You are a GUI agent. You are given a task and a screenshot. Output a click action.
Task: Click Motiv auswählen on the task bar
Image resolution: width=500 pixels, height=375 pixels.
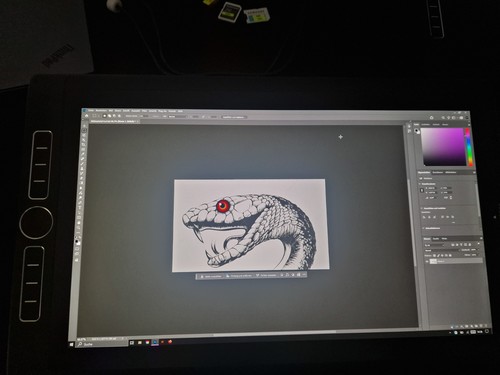tap(211, 275)
